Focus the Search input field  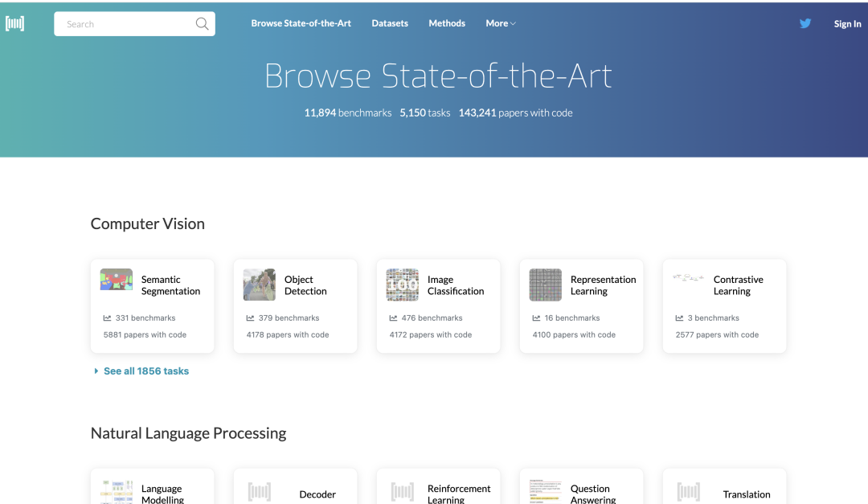pyautogui.click(x=134, y=24)
